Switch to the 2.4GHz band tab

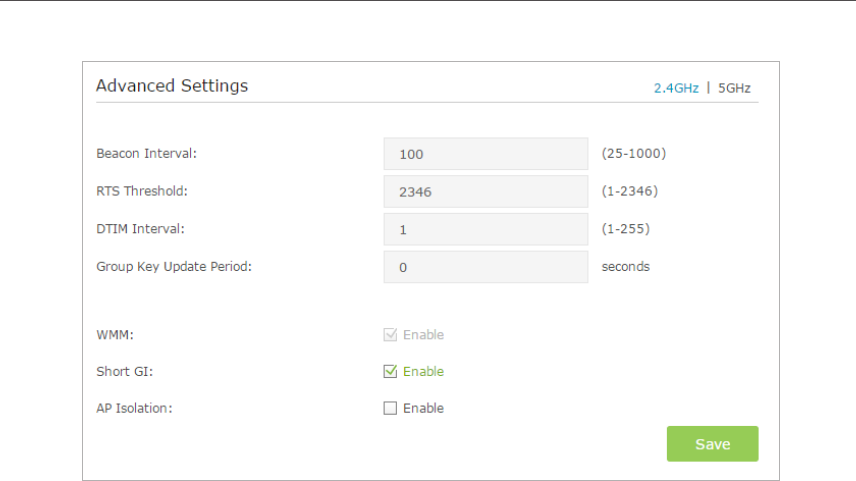676,88
